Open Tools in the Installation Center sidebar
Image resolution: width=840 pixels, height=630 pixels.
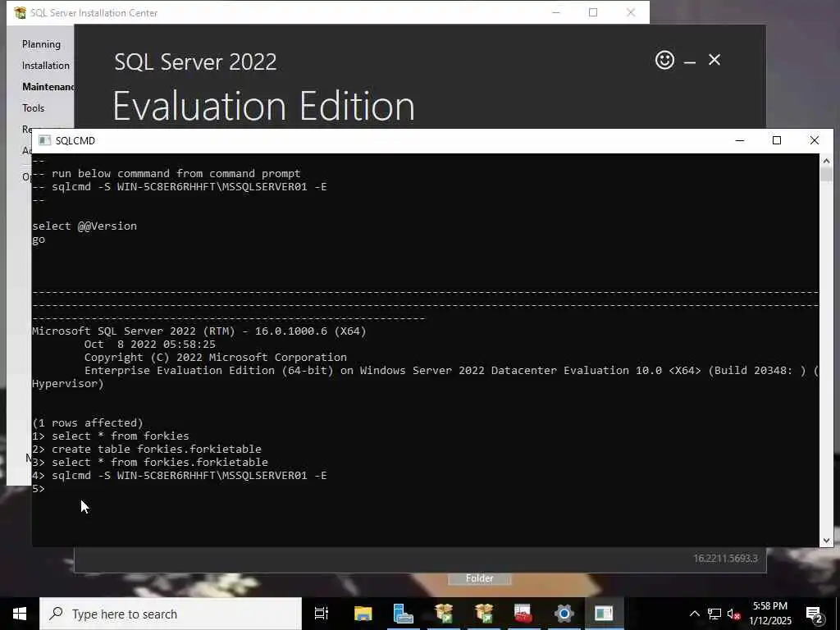click(x=33, y=108)
